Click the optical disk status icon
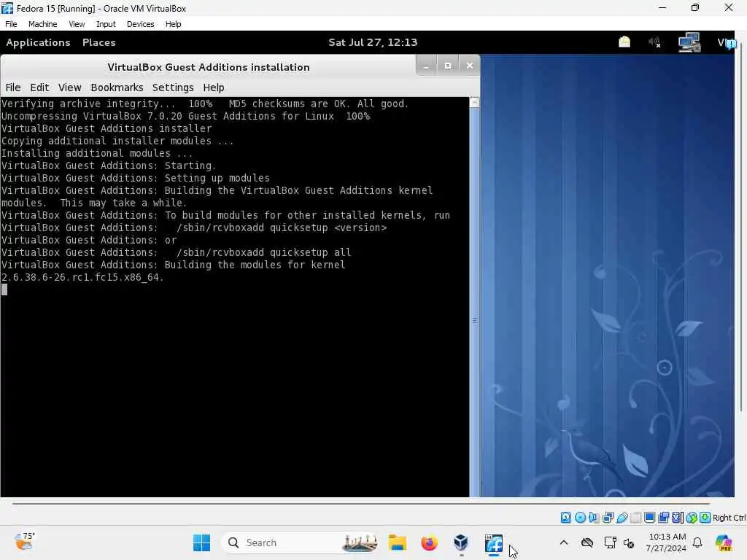747x560 pixels. [x=580, y=518]
